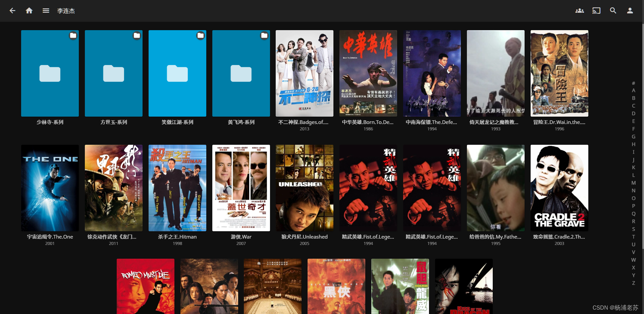Jump to letter W in alphabet picker
This screenshot has width=644, height=314.
click(634, 260)
